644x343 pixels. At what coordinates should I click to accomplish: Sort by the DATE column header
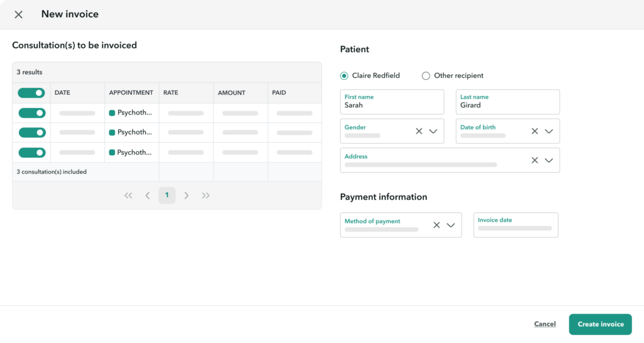pyautogui.click(x=62, y=93)
